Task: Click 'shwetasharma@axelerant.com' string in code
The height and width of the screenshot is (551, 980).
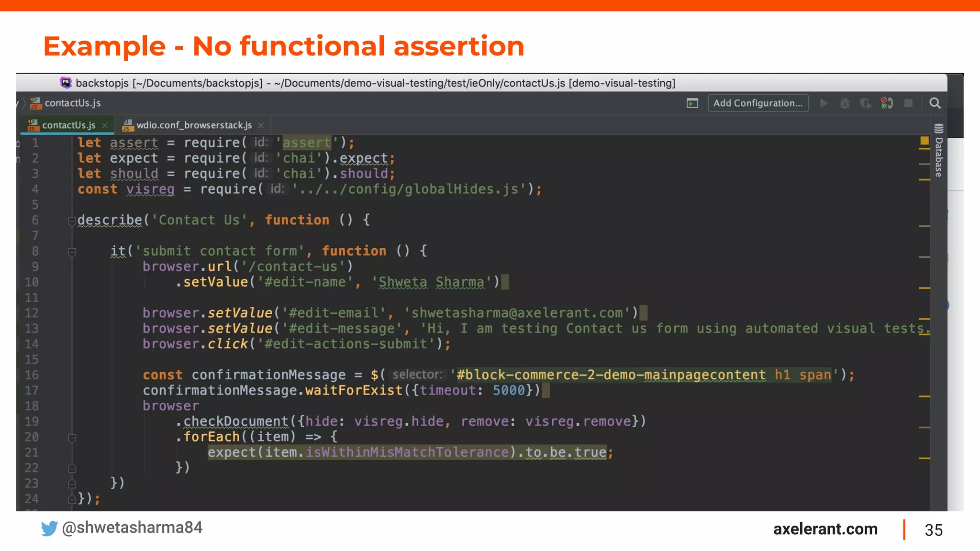Action: tap(517, 313)
